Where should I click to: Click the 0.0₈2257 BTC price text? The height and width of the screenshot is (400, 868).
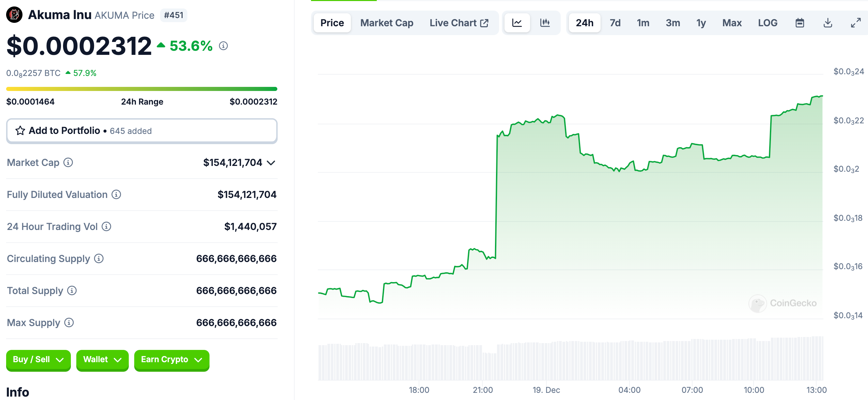pyautogui.click(x=33, y=73)
